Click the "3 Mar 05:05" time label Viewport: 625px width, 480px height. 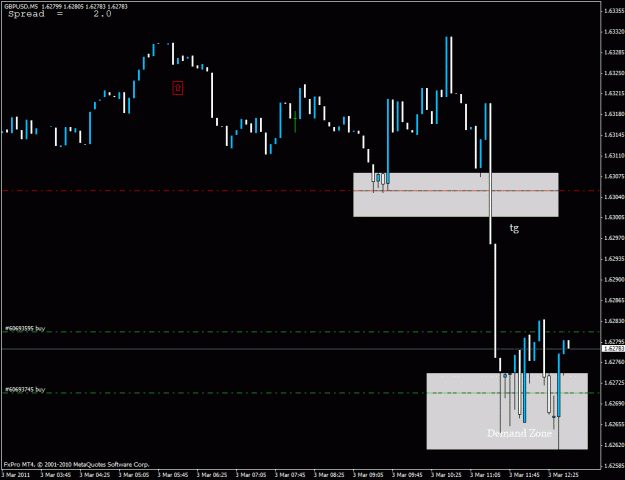pyautogui.click(x=134, y=475)
